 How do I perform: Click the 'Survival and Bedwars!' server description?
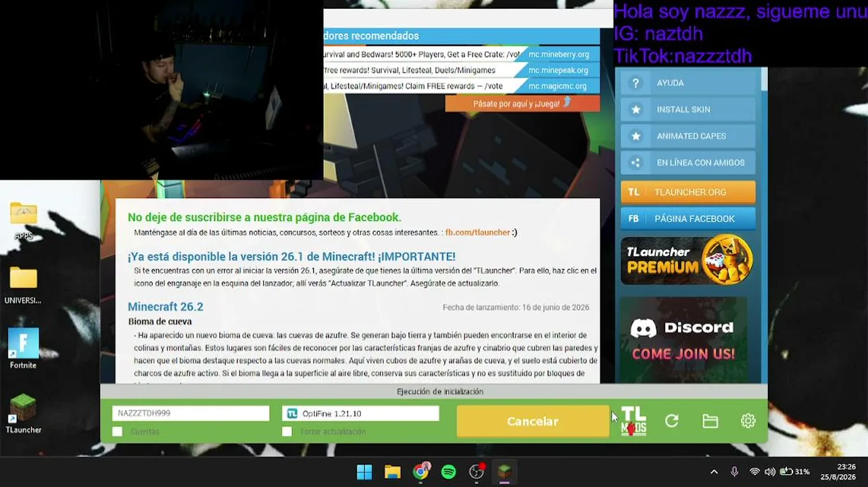point(423,54)
